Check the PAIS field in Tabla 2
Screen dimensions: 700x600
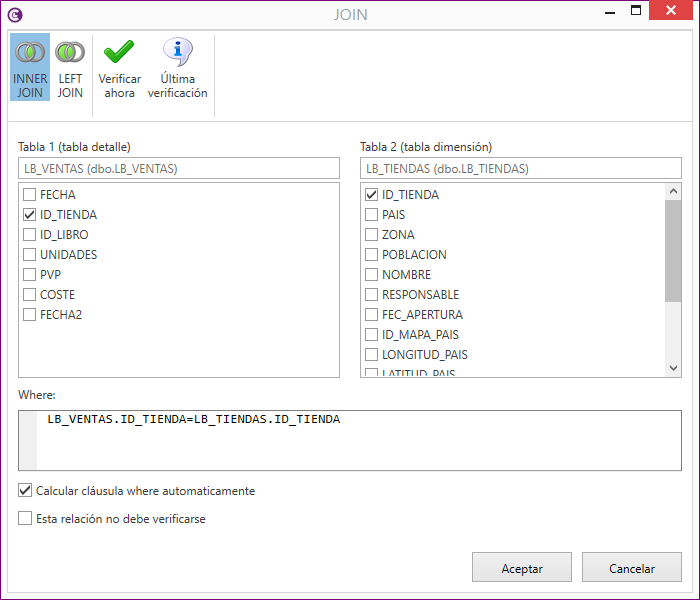point(372,215)
